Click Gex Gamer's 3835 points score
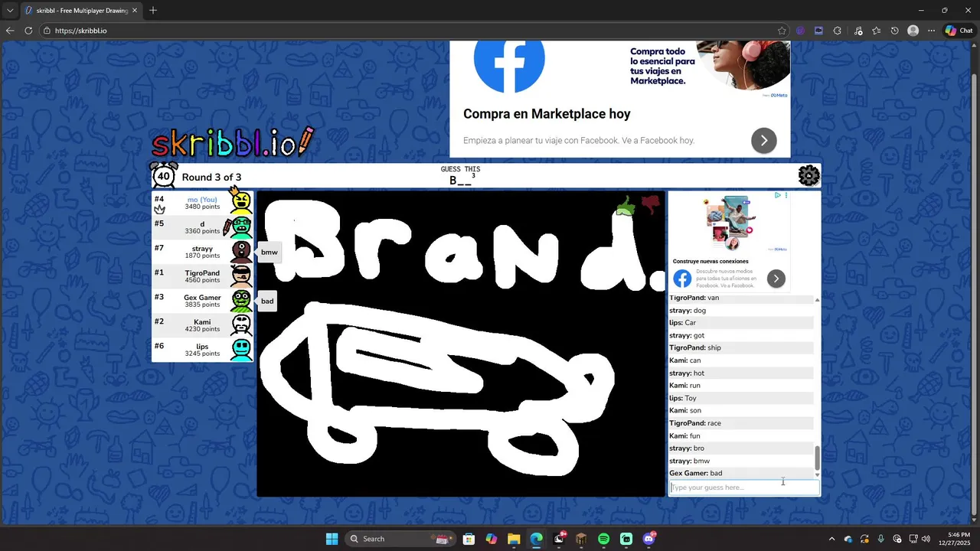 pyautogui.click(x=202, y=305)
